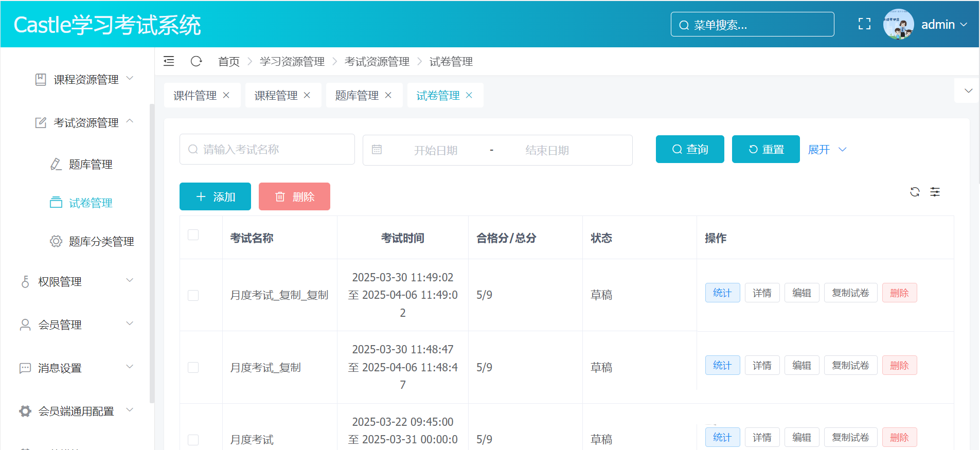Check the row for 月度考试_复制_复制

point(193,295)
